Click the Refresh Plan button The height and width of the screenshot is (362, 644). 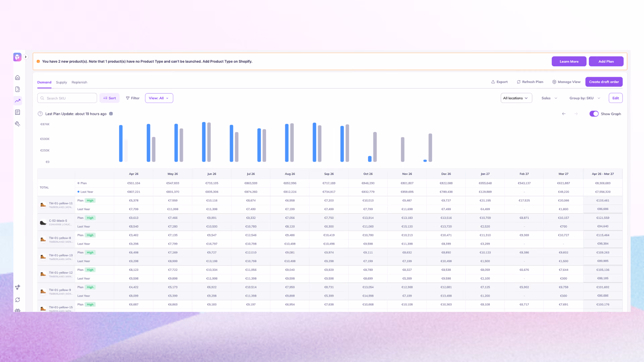click(x=530, y=82)
